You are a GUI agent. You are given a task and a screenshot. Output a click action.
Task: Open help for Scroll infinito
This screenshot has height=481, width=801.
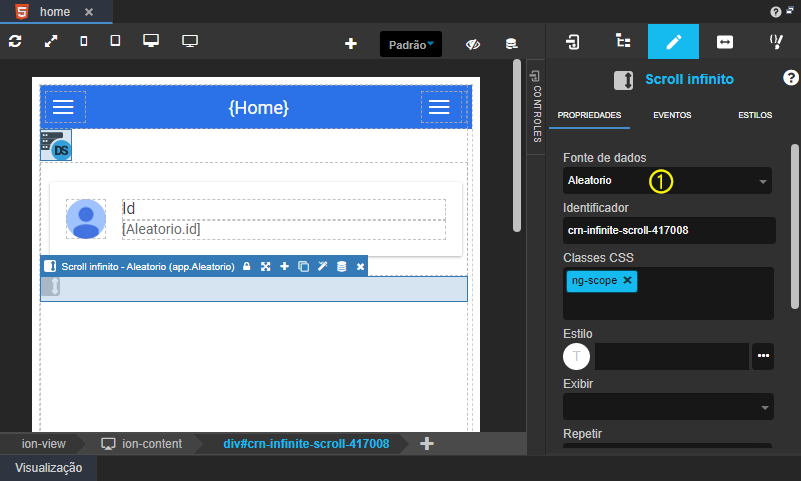pos(790,78)
